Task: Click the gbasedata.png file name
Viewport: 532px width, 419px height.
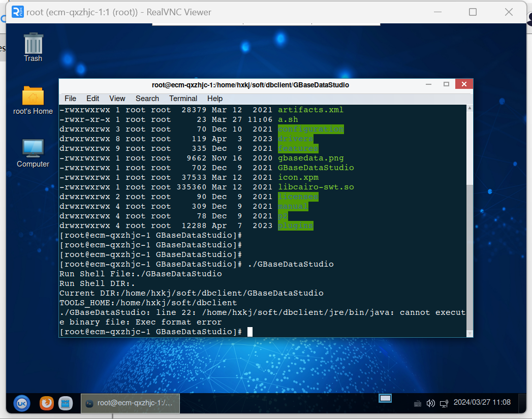Action: [x=310, y=158]
